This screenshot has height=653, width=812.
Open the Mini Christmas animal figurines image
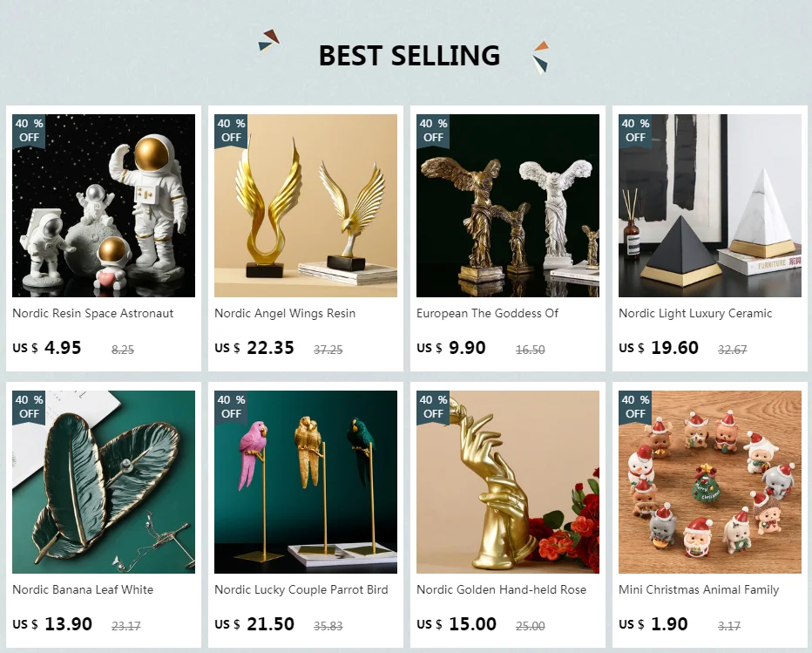click(x=710, y=482)
